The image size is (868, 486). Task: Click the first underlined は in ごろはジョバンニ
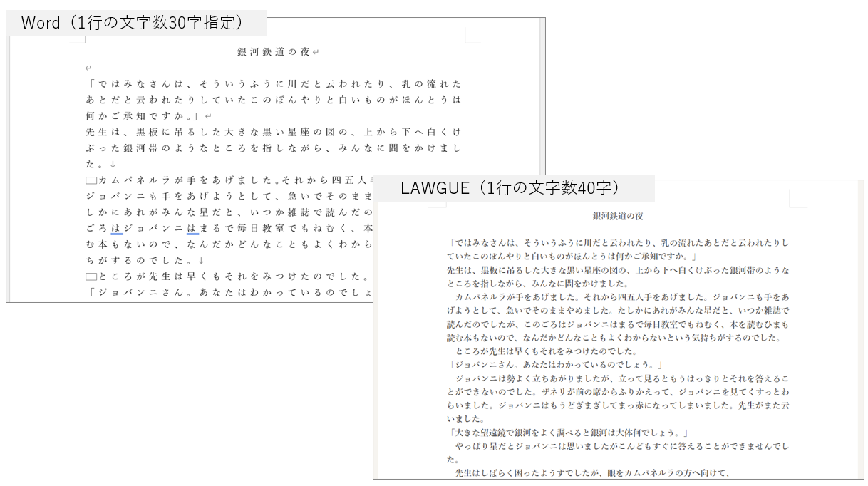118,229
